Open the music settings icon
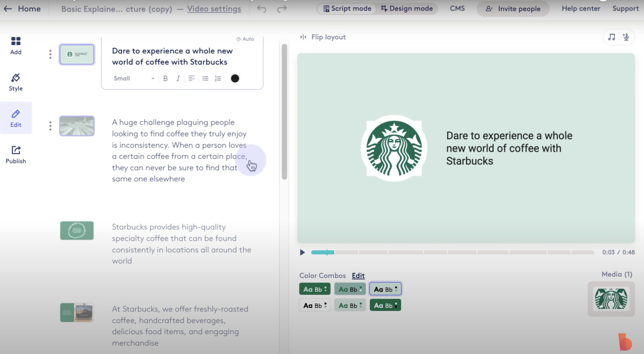Screen dimensions: 644x354 pyautogui.click(x=611, y=37)
